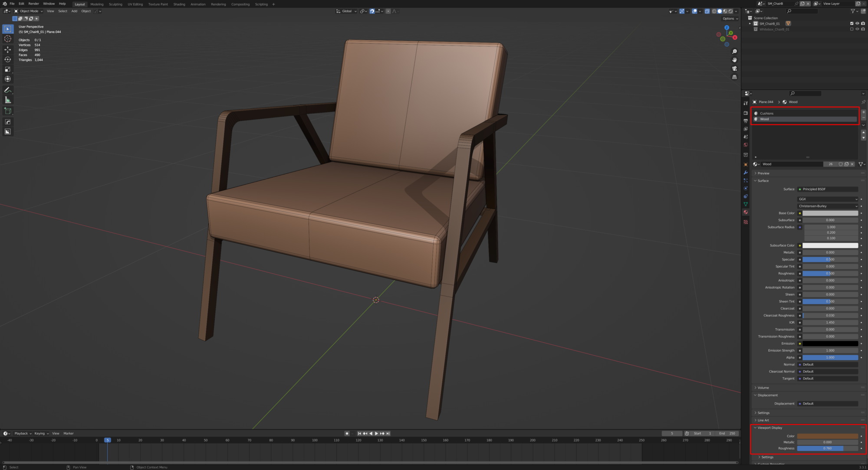Play the animation in the timeline

(376, 433)
